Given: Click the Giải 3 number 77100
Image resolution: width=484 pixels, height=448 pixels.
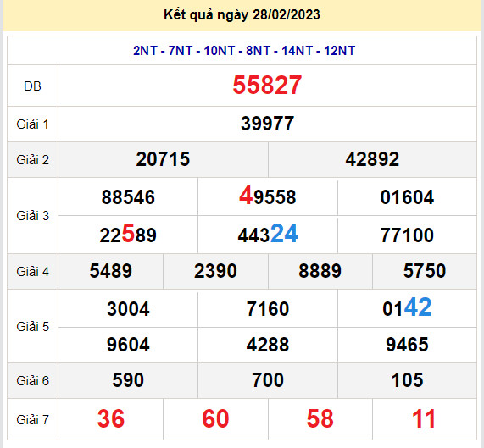Looking at the screenshot, I should 407,235.
